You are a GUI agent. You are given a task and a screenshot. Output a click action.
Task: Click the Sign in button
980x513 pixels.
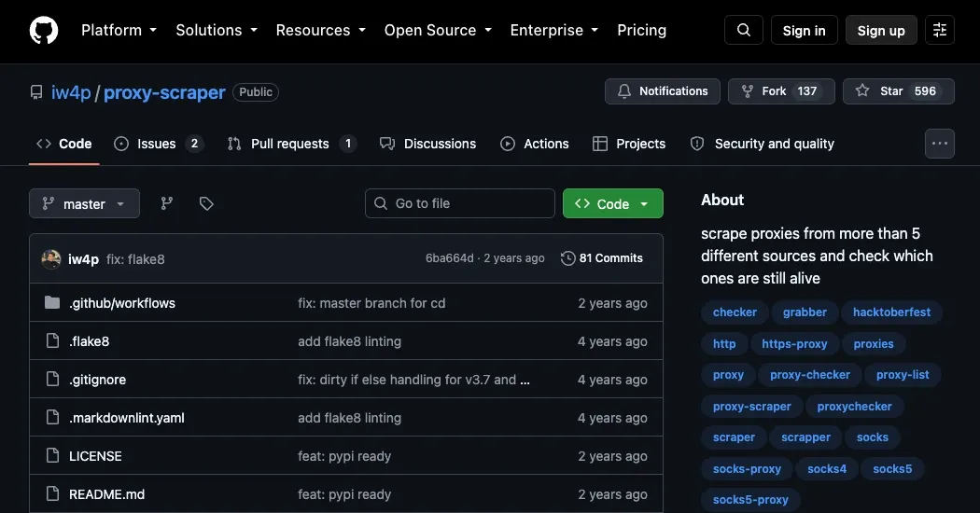point(804,30)
